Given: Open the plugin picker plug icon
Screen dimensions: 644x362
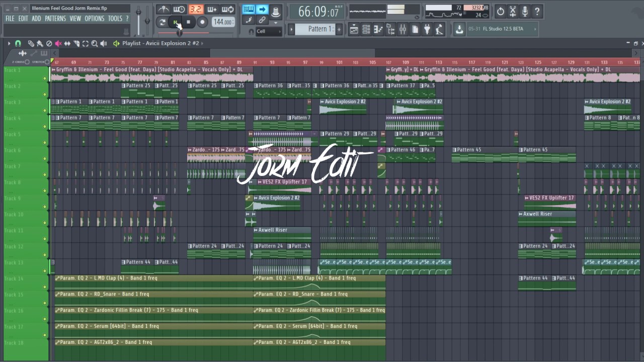Looking at the screenshot, I should pyautogui.click(x=427, y=30).
